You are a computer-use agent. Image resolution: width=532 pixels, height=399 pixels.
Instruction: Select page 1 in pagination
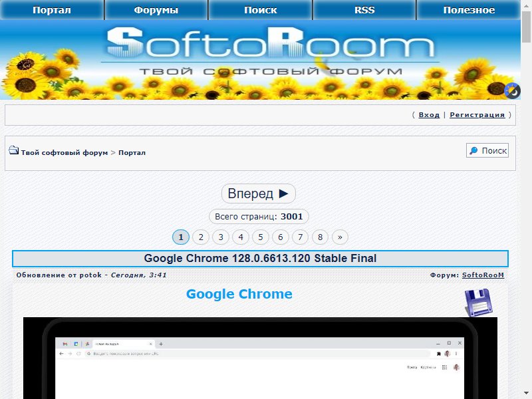point(180,237)
